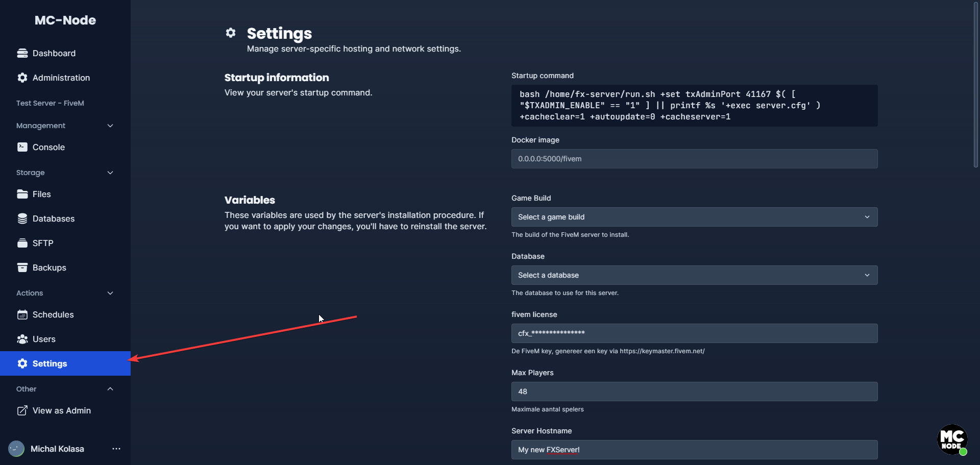Click the page vertical scrollbar
Screen dimensions: 980x465
975,85
